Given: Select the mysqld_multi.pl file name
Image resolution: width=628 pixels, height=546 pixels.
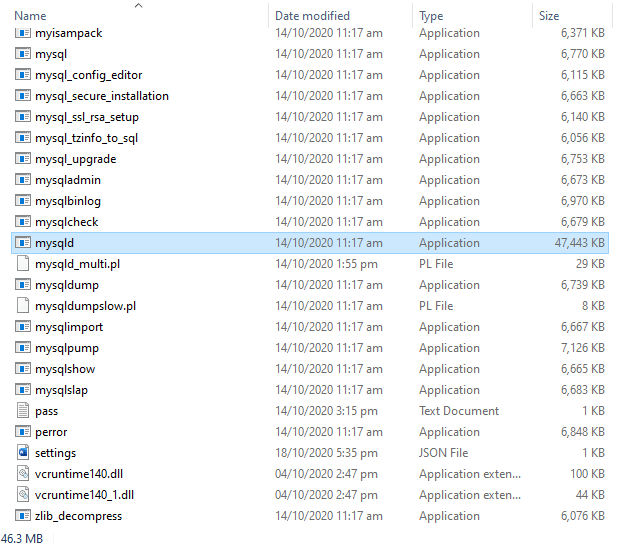Looking at the screenshot, I should [x=77, y=264].
